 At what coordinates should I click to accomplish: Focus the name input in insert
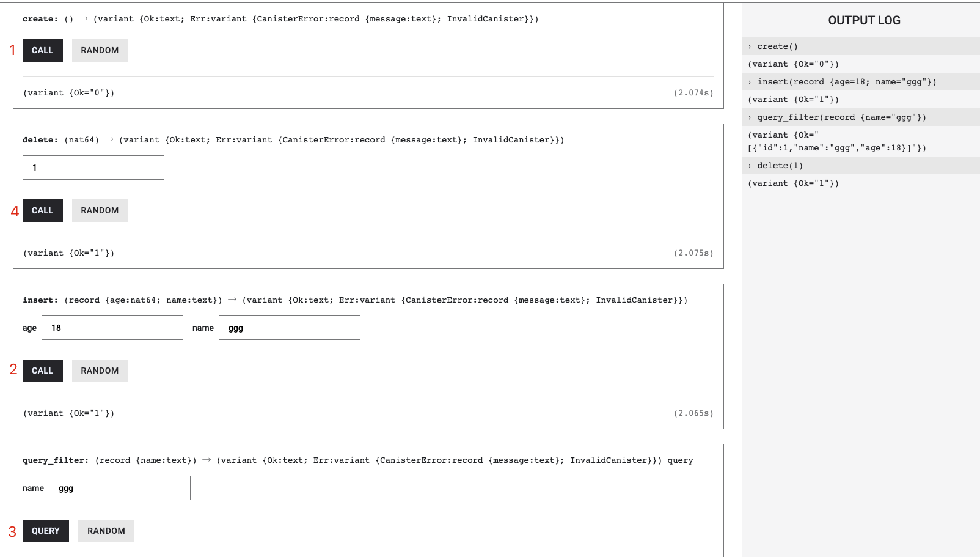coord(289,328)
